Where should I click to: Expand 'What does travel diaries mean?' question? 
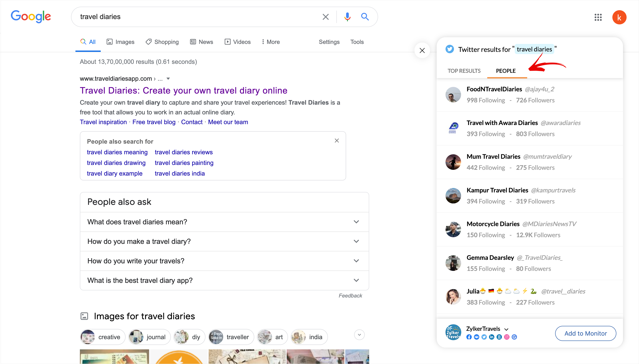(356, 222)
